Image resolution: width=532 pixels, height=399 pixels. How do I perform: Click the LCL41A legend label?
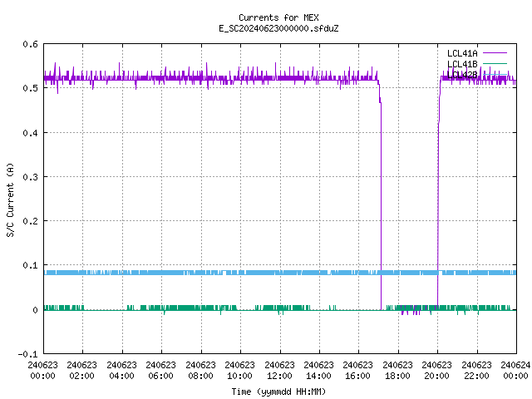click(x=462, y=53)
